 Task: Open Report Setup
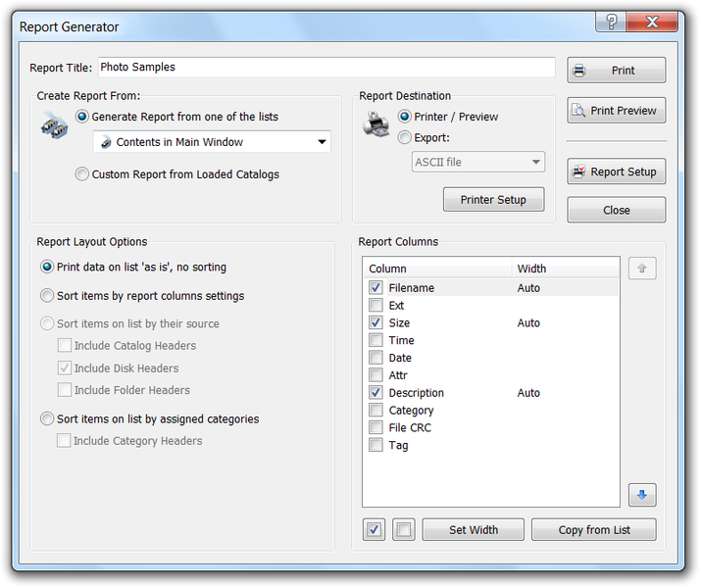(616, 171)
